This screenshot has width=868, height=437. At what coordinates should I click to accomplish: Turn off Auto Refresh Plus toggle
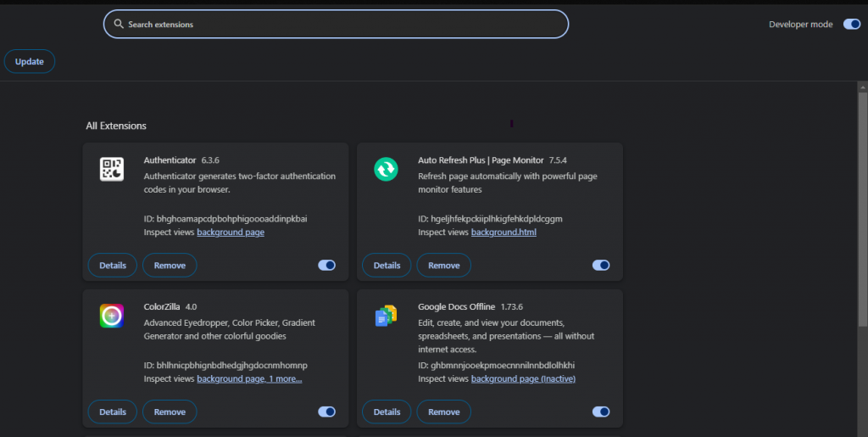point(601,266)
